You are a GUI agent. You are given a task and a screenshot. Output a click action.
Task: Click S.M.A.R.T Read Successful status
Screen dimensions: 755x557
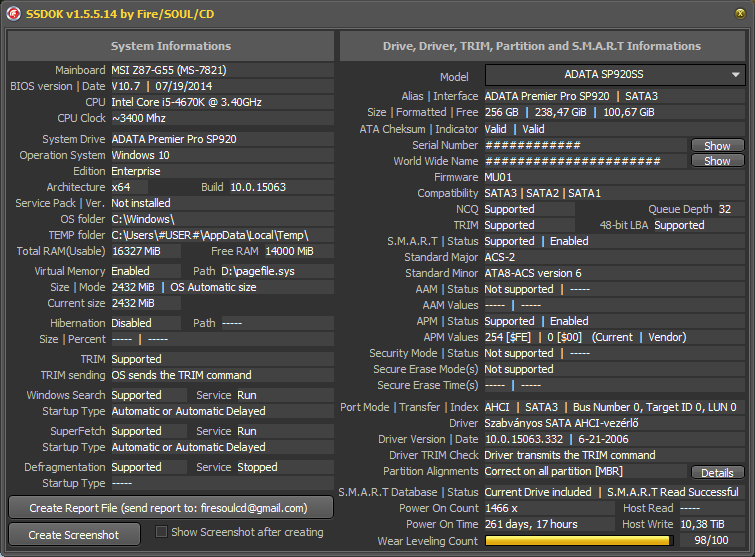point(673,492)
